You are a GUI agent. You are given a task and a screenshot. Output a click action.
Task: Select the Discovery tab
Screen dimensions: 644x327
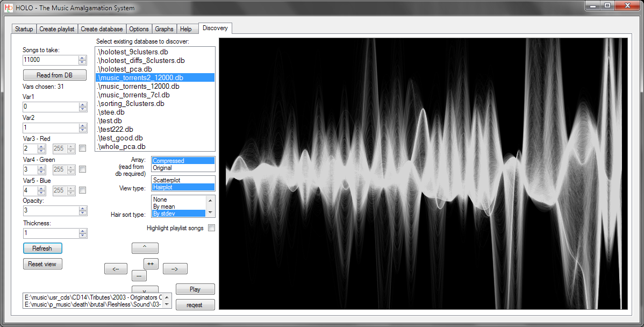coord(215,28)
